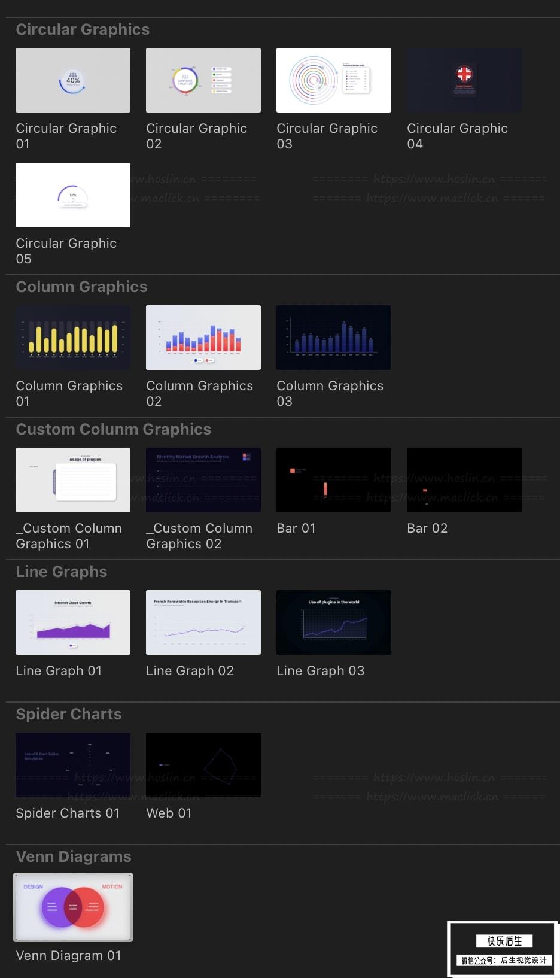
Task: Click the Circular Graphics section header
Action: click(83, 29)
